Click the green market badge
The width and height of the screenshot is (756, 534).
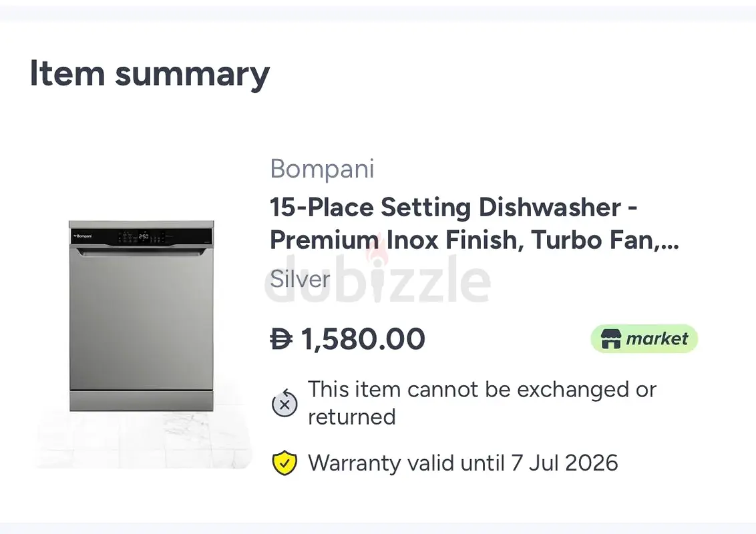pyautogui.click(x=644, y=339)
